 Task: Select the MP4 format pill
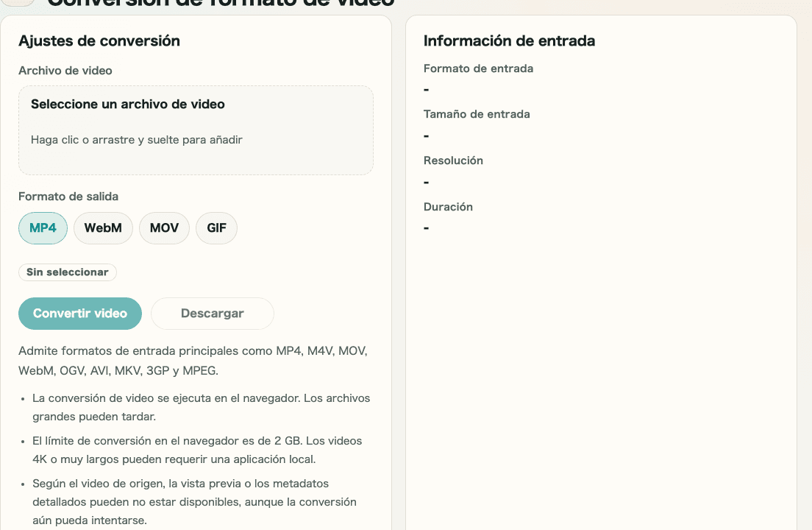[x=43, y=228]
